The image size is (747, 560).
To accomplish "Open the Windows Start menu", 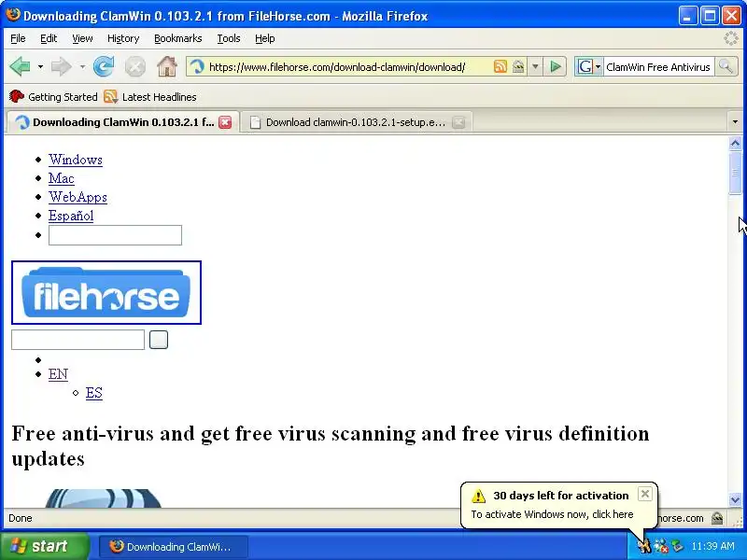I will pyautogui.click(x=45, y=546).
